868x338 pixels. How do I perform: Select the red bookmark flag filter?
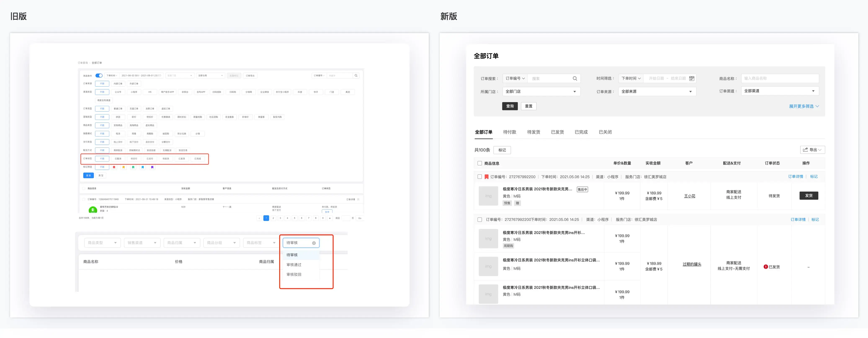pos(114,167)
